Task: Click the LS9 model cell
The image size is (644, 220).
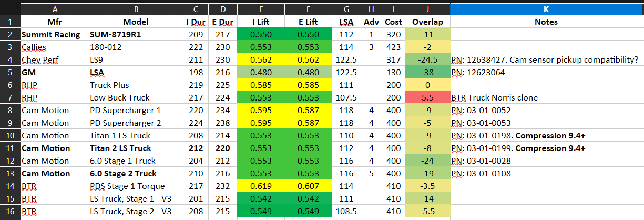Action: pos(136,60)
